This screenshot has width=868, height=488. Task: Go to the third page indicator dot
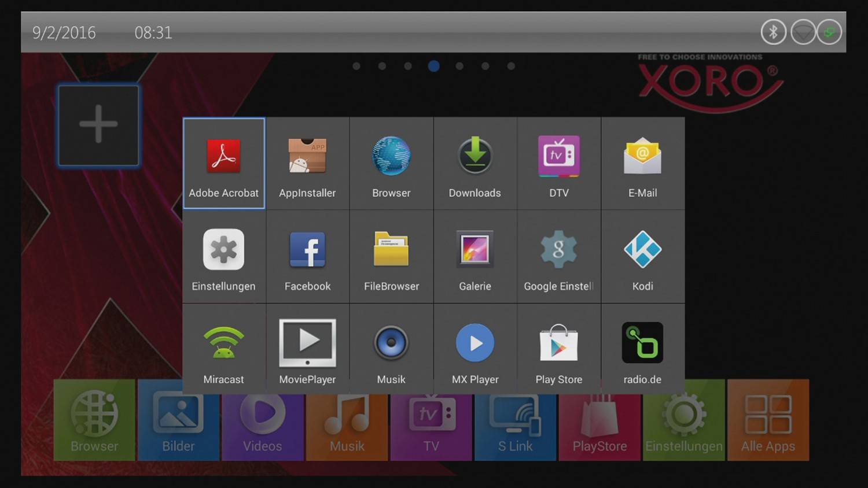click(408, 66)
